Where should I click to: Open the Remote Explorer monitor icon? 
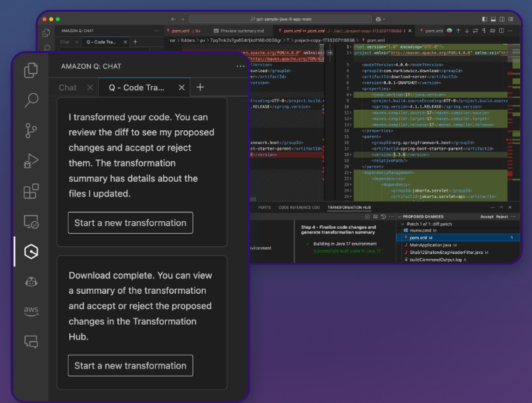tap(31, 221)
